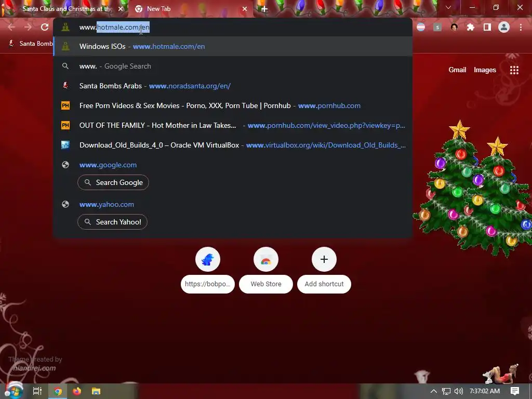Open the side panel icon
Viewport: 532px width, 399px height.
click(487, 27)
